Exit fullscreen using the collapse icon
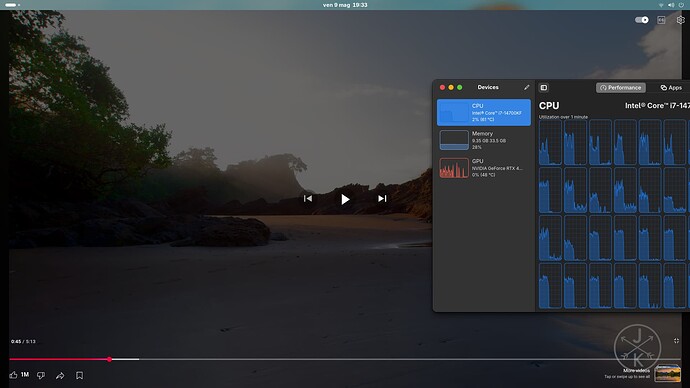 coord(676,341)
